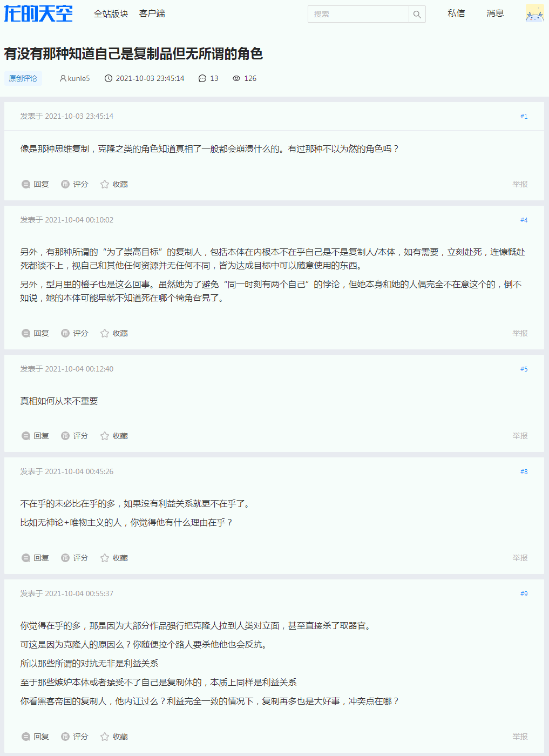Open floor link #5
The height and width of the screenshot is (756, 549).
pos(524,369)
